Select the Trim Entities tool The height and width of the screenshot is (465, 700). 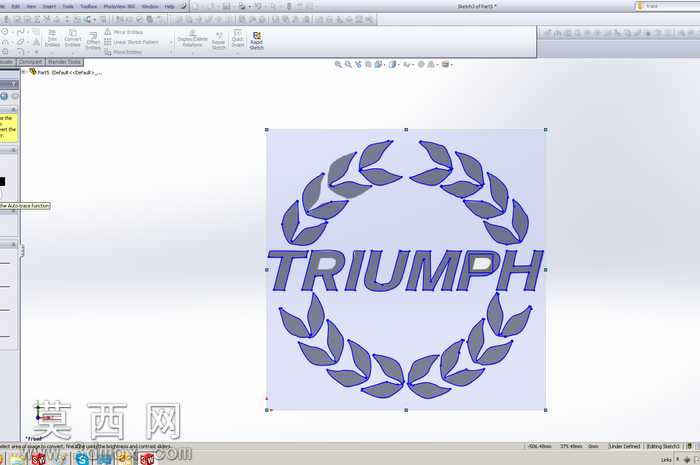click(x=52, y=38)
